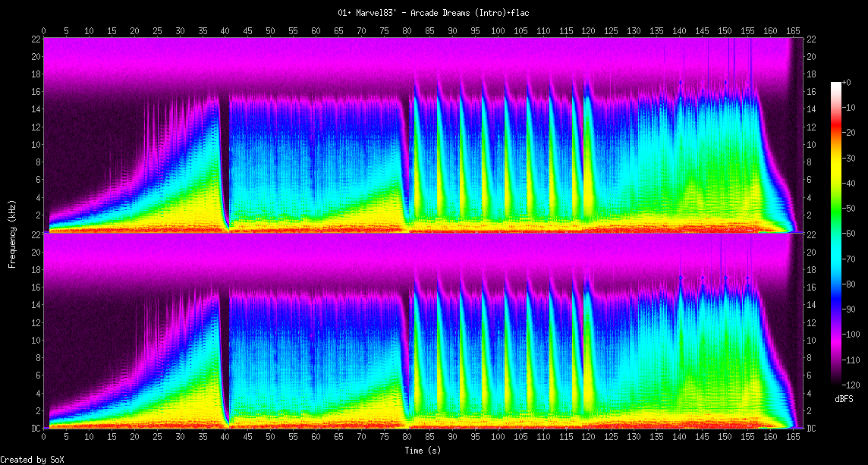Screen dimensions: 868x465
Task: Click the spectrogram title with the Arcade Dreams filename
Action: point(434,13)
